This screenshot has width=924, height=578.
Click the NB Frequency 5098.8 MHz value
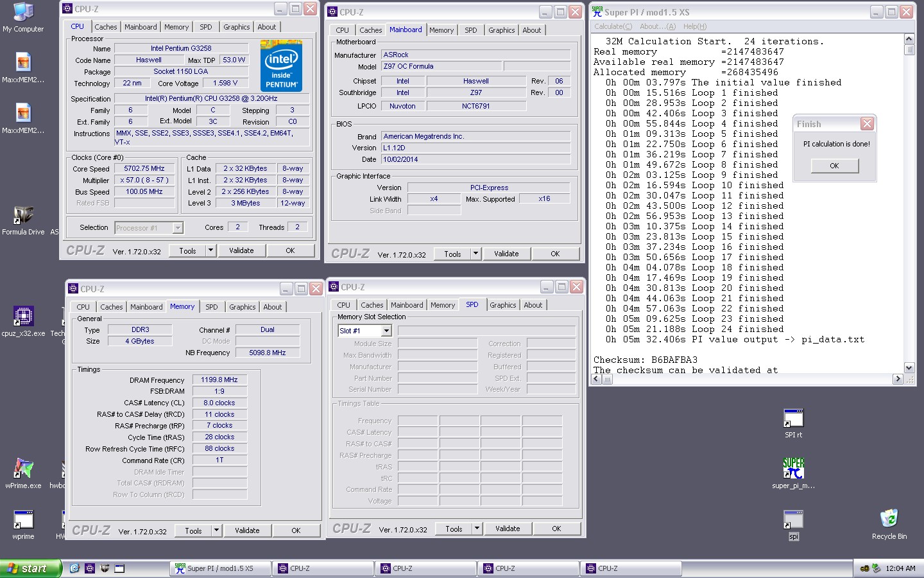pos(268,353)
